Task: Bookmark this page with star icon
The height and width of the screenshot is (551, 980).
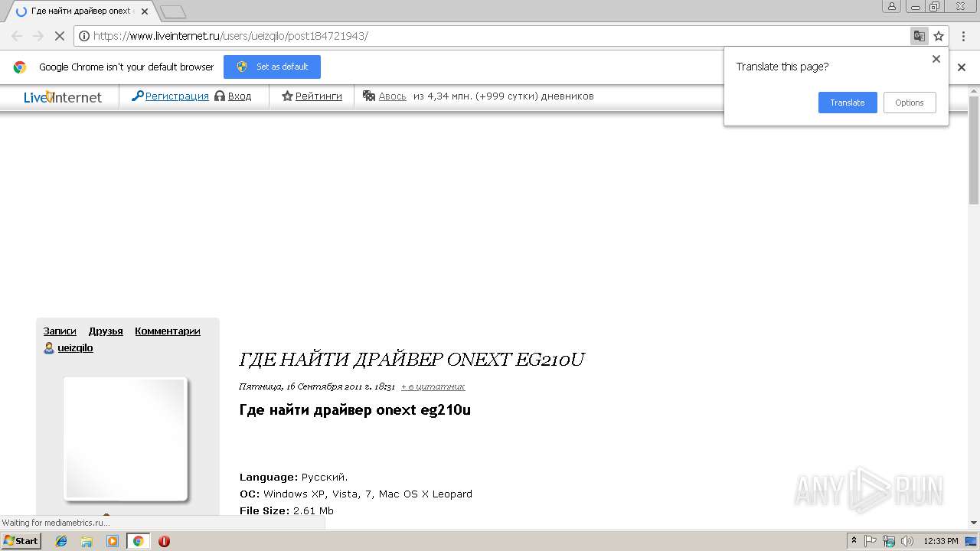Action: (939, 36)
